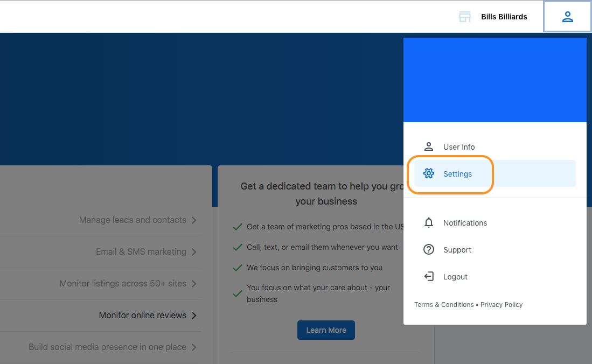Choose Support from the account menu
Image resolution: width=592 pixels, height=364 pixels.
[495, 250]
